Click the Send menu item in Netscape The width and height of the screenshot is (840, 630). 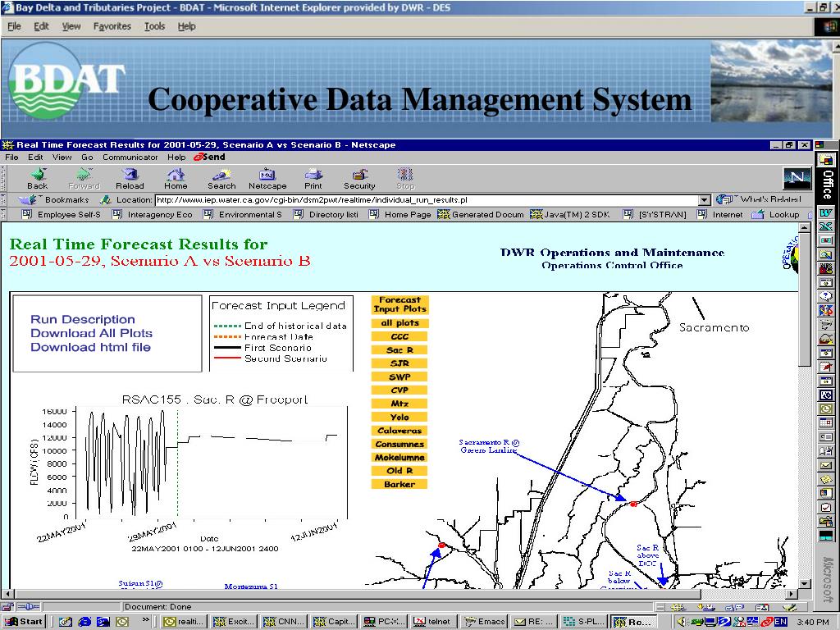coord(209,157)
